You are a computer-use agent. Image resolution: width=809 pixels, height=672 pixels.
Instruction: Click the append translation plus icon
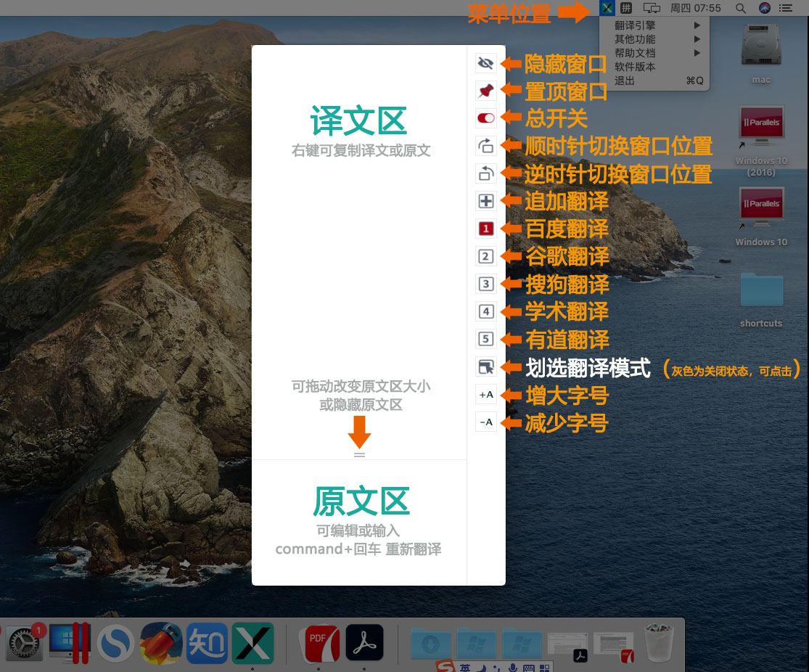(485, 201)
